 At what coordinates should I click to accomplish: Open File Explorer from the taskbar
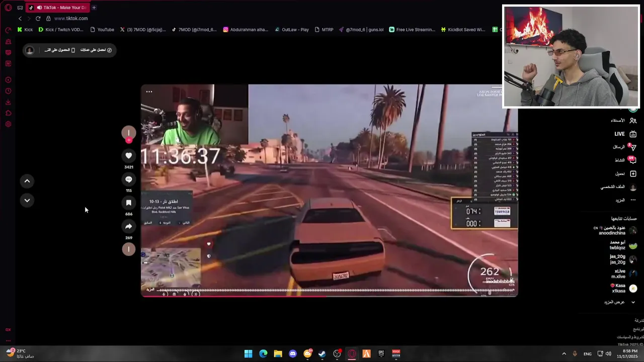278,354
